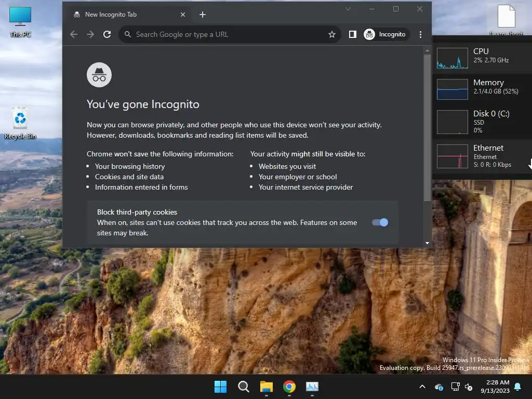Image resolution: width=532 pixels, height=399 pixels.
Task: Open File Explorer from taskbar
Action: coord(267,387)
